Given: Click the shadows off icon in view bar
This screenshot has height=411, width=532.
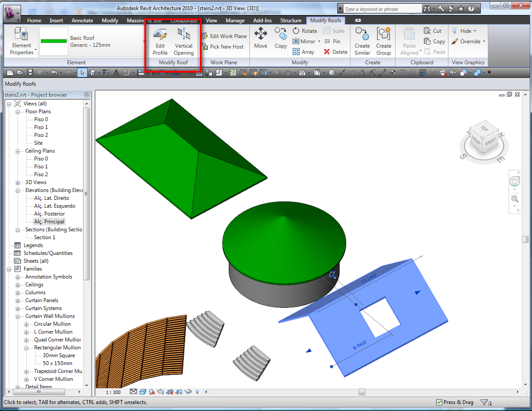Looking at the screenshot, I should (x=152, y=392).
